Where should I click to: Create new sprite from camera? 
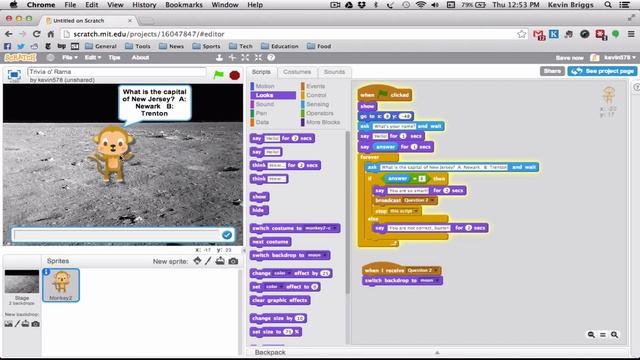(x=233, y=261)
